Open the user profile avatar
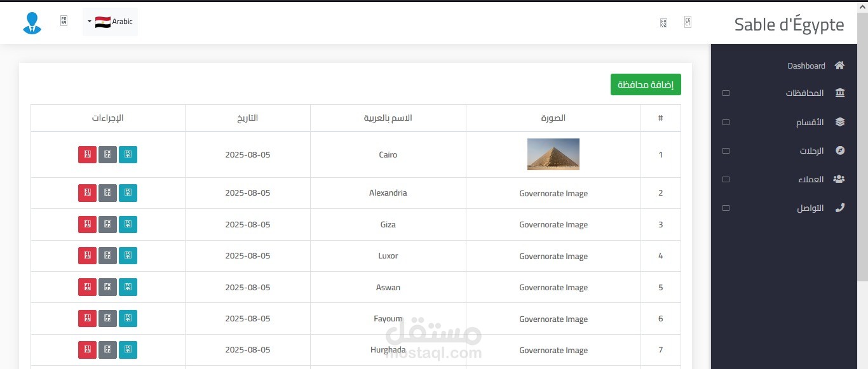Screen dimensions: 868x369 (32, 23)
